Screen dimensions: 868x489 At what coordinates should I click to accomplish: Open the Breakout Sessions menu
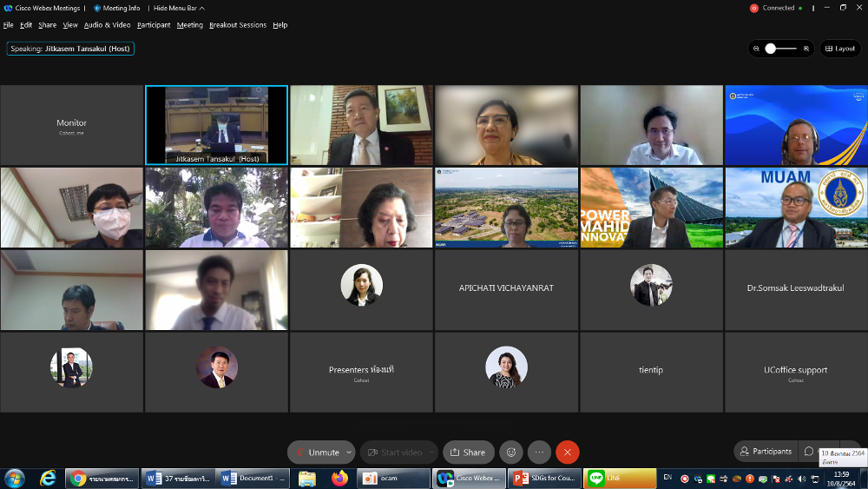(x=238, y=25)
